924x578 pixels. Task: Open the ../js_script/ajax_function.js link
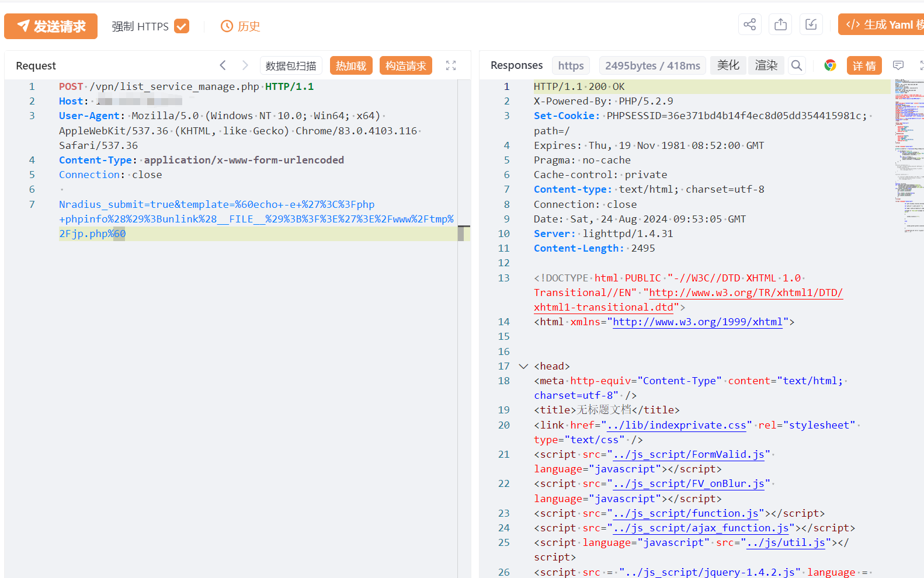tap(701, 528)
